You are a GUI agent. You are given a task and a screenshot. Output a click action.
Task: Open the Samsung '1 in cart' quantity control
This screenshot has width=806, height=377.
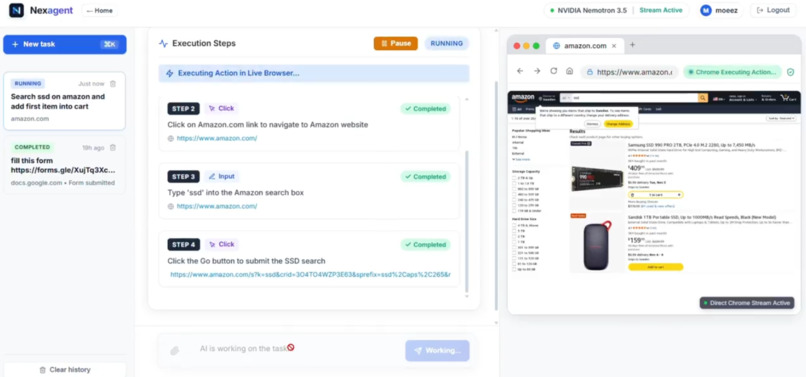[655, 195]
